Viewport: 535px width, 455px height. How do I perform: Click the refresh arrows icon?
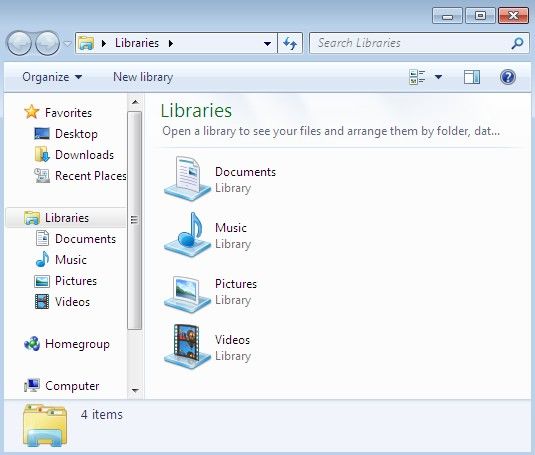coord(290,43)
